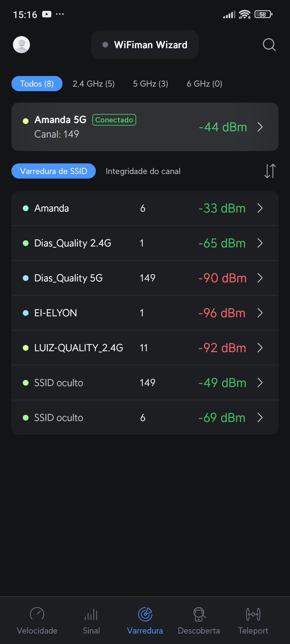Select the Varredura scan icon
Image resolution: width=290 pixels, height=644 pixels.
coord(145,614)
